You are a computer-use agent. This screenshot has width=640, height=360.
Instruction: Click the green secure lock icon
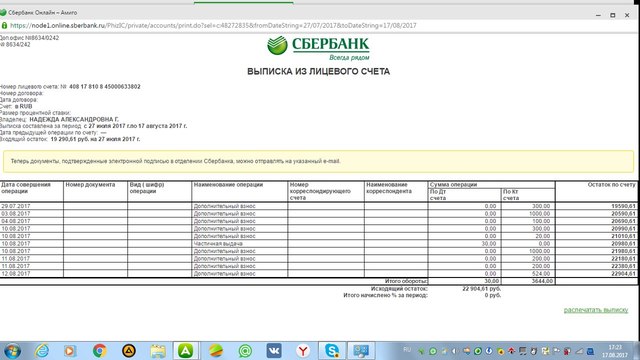[4, 25]
